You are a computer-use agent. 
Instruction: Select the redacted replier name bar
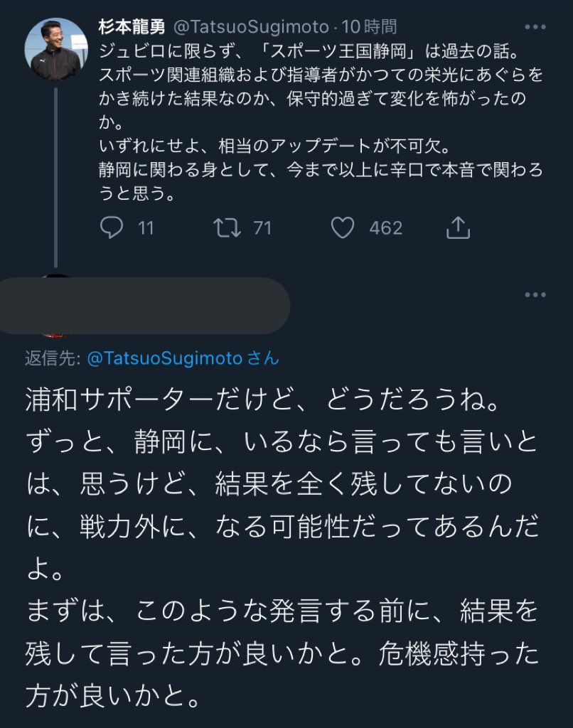click(x=145, y=306)
